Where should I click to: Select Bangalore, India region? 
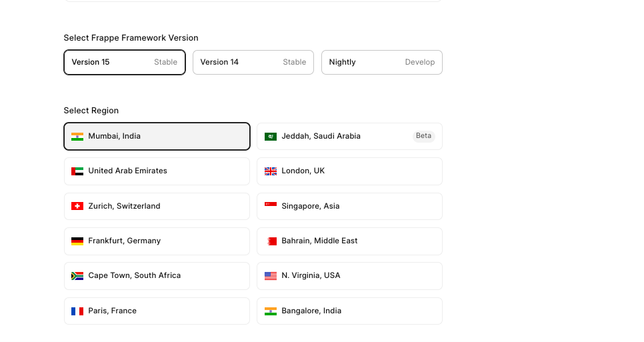coord(349,311)
